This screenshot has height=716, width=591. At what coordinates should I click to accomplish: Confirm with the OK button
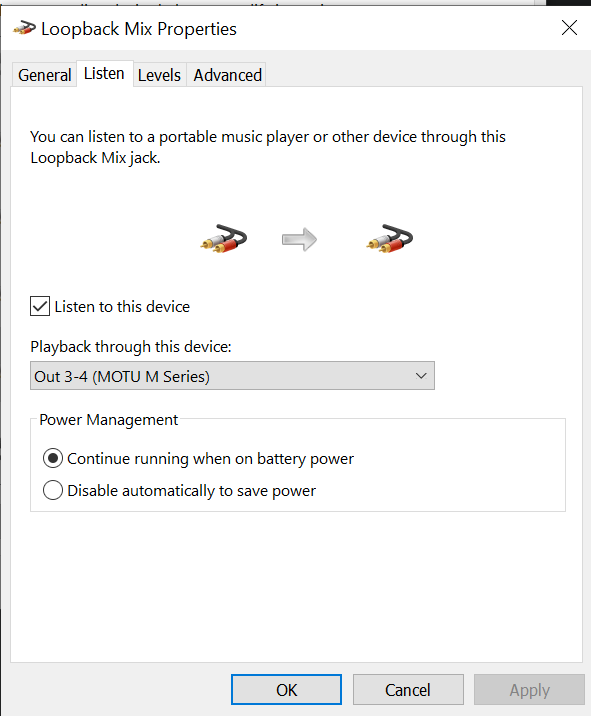tap(286, 690)
